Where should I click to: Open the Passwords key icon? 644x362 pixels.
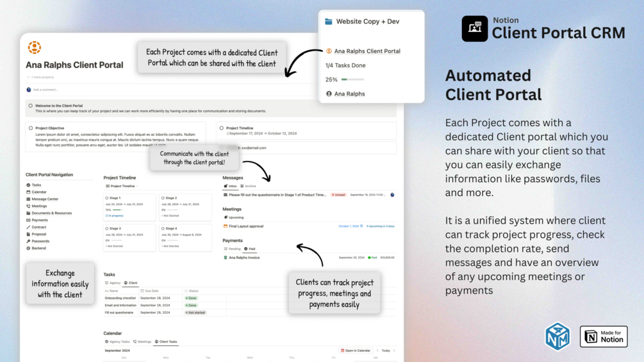coord(28,242)
